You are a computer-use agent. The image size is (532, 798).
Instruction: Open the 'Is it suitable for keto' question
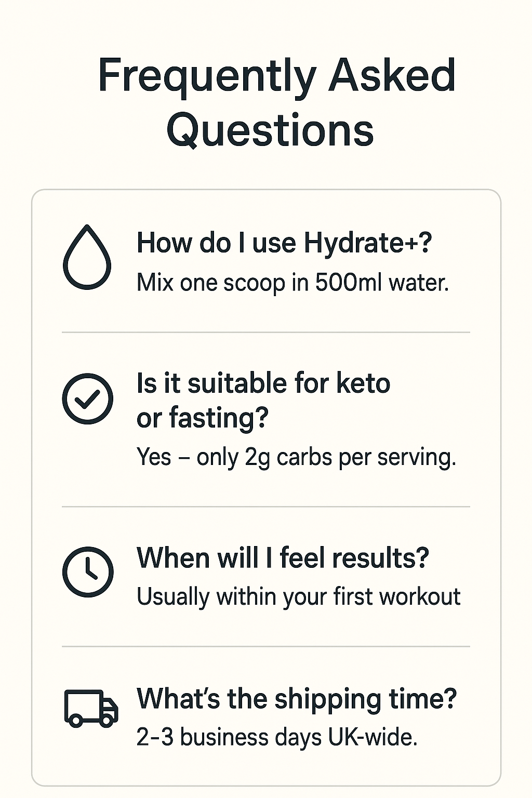263,383
